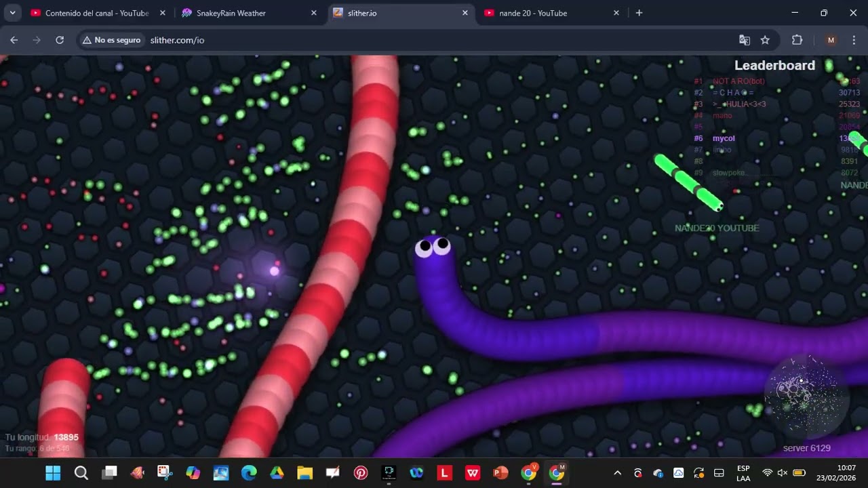Open File Explorer folder icon
868x488 pixels.
(x=304, y=473)
